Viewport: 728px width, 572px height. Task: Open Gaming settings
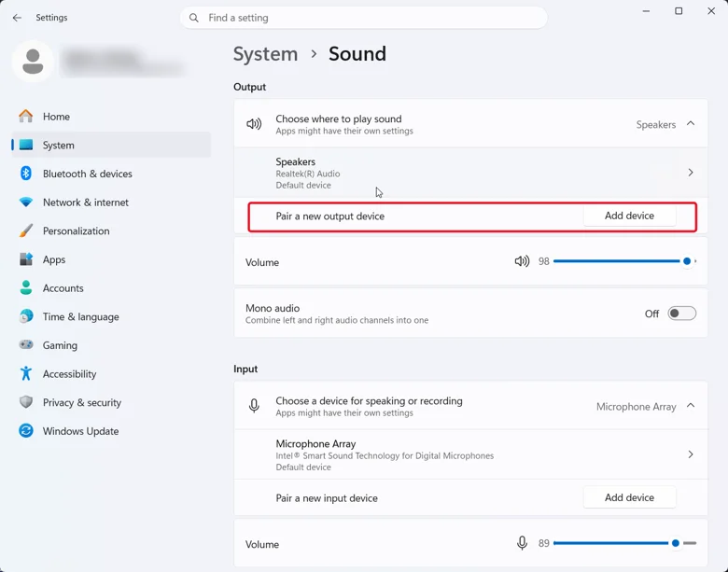[x=111, y=345]
